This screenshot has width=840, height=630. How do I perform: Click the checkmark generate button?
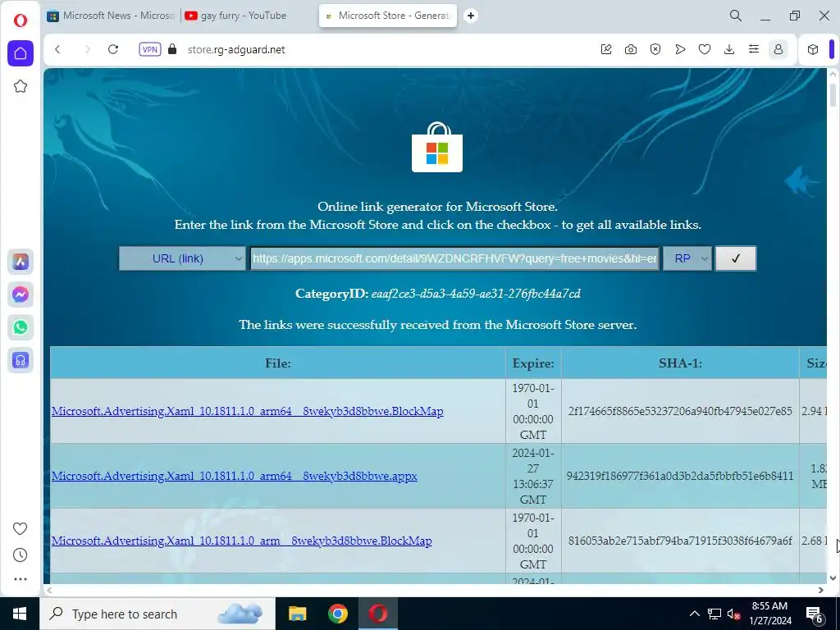[736, 258]
